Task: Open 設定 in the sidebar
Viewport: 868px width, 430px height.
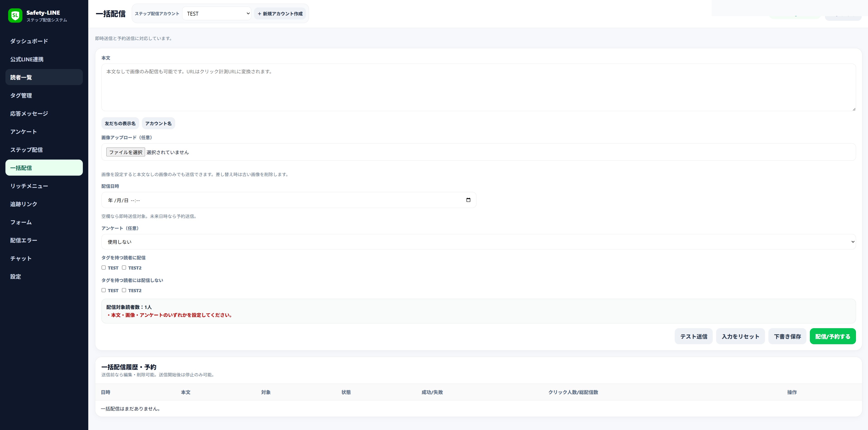Action: 44,277
